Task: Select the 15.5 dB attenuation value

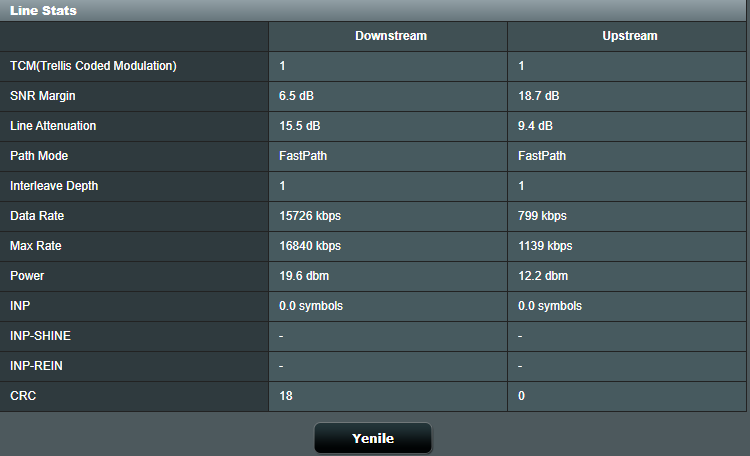Action: point(300,126)
